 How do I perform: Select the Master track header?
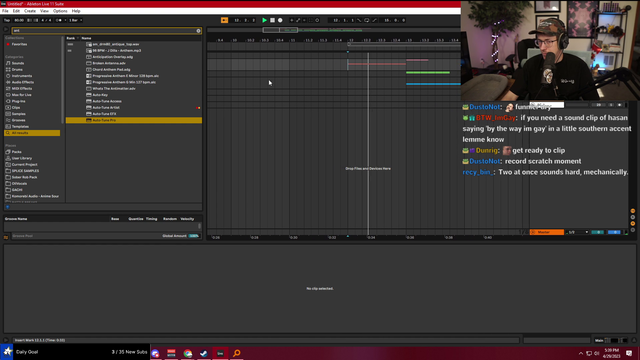click(547, 232)
